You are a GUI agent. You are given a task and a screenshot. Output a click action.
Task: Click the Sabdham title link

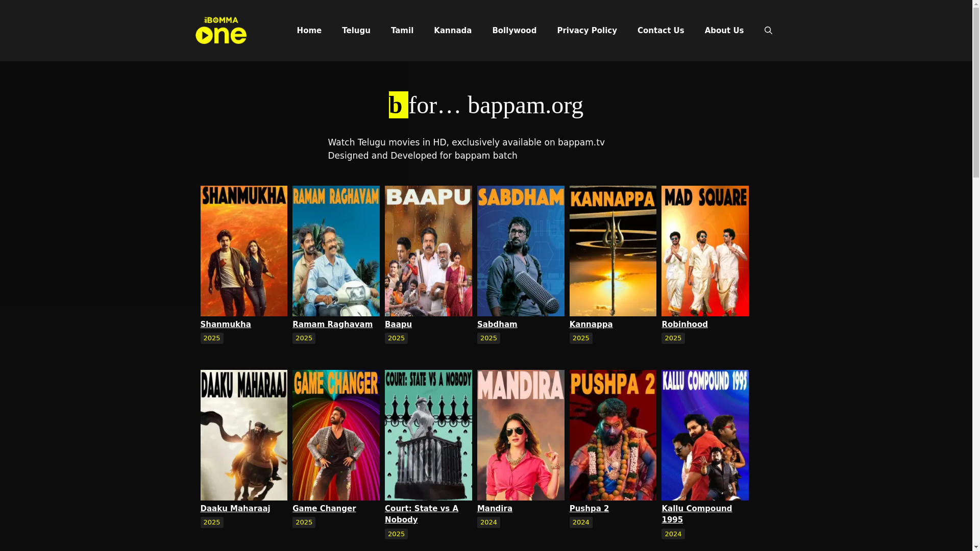click(497, 324)
